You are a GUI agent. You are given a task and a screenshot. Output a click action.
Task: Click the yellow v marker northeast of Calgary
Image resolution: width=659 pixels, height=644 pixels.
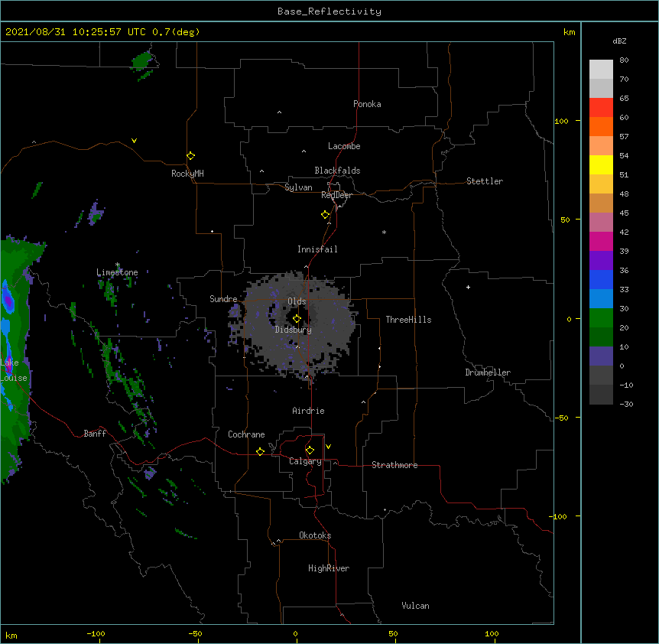pos(328,447)
